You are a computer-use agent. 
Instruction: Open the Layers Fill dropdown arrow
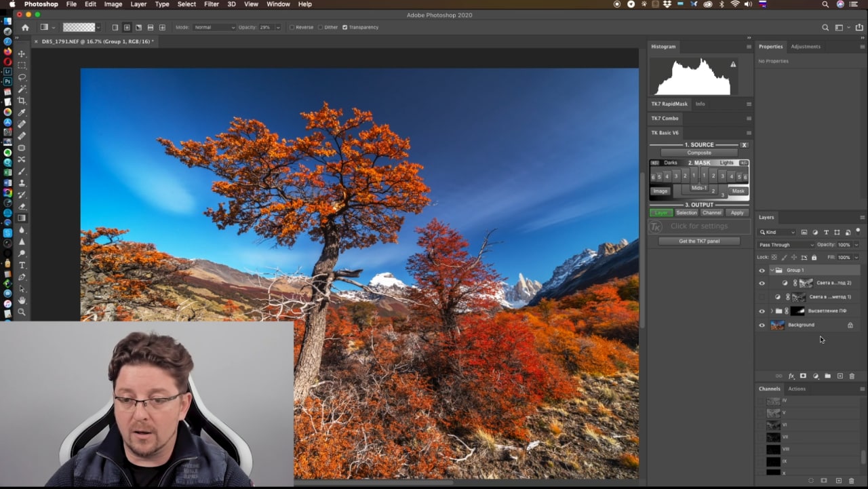856,258
